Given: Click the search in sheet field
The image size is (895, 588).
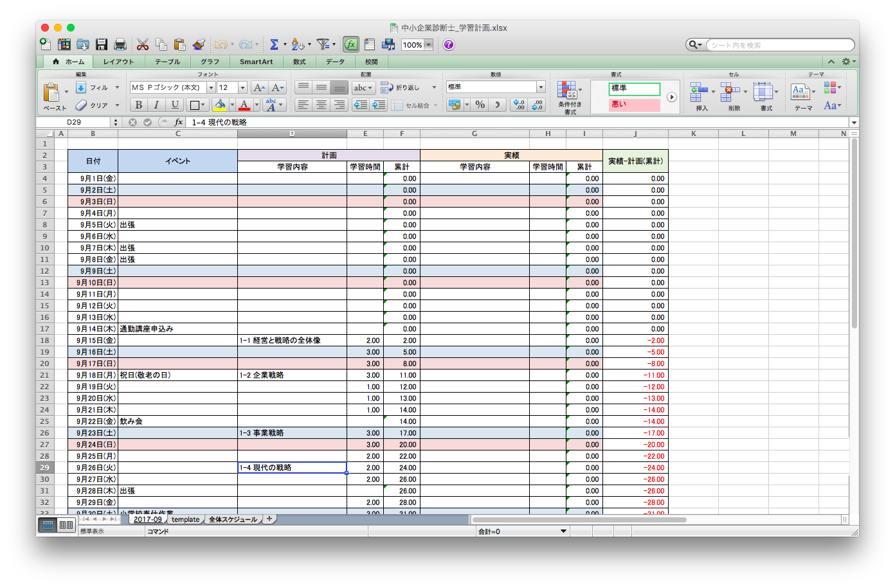Looking at the screenshot, I should point(780,45).
